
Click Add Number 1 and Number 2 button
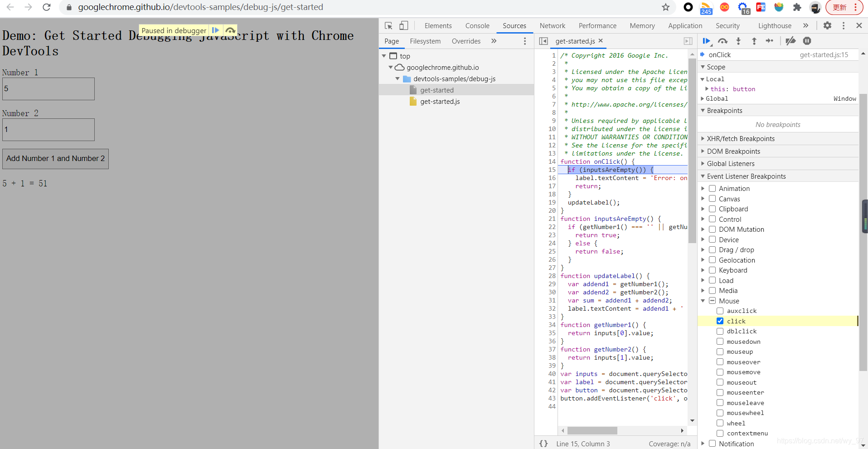pos(55,159)
